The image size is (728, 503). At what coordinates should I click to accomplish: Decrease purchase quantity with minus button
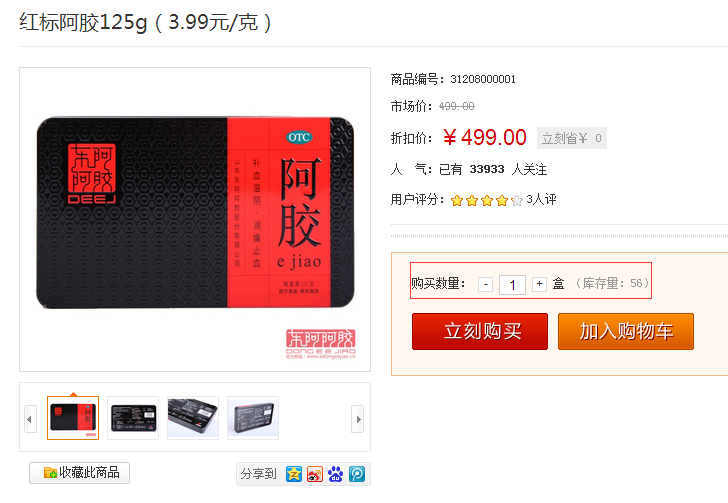coord(486,284)
